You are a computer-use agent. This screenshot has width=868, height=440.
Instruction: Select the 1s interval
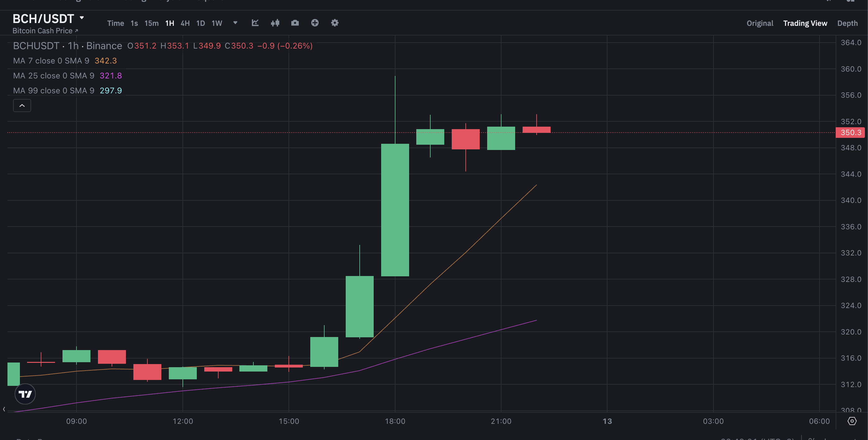click(134, 23)
